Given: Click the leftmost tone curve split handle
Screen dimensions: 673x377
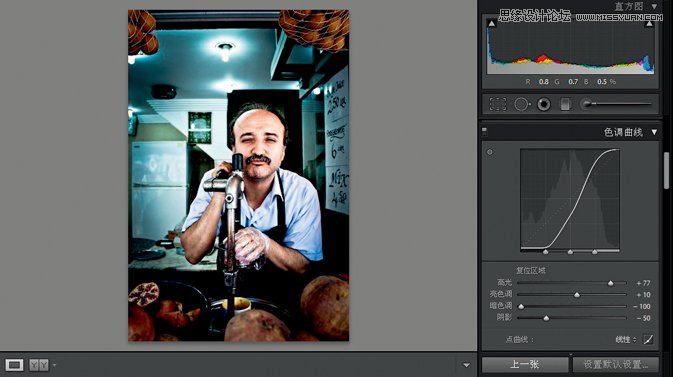Looking at the screenshot, I should tap(546, 252).
